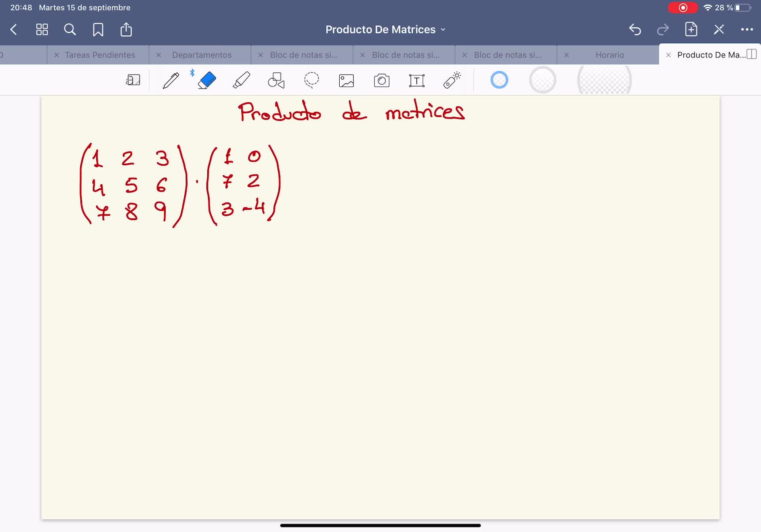This screenshot has height=532, width=761.
Task: Open the thumbnails grid view
Action: click(x=42, y=30)
